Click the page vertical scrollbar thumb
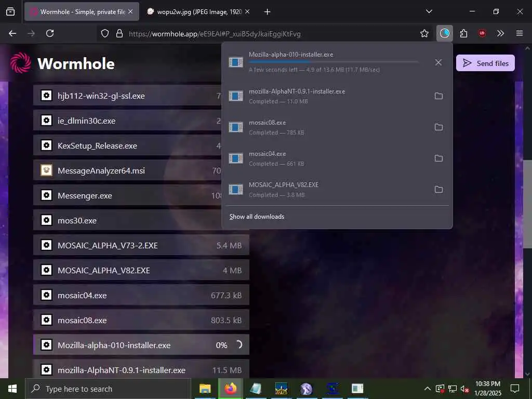This screenshot has height=399, width=532. point(527,204)
